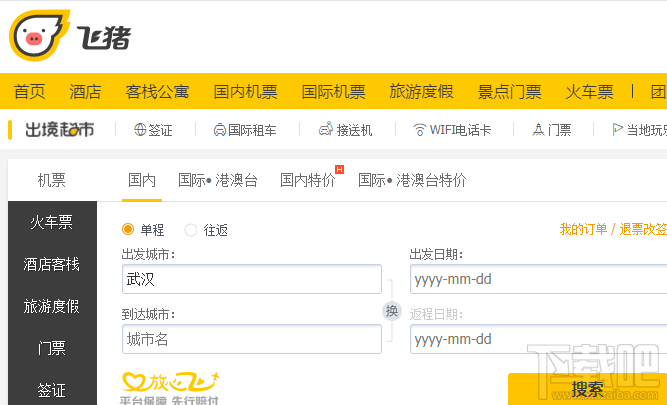Open 国内机票 in the navigation bar
667x405 pixels.
pyautogui.click(x=245, y=91)
